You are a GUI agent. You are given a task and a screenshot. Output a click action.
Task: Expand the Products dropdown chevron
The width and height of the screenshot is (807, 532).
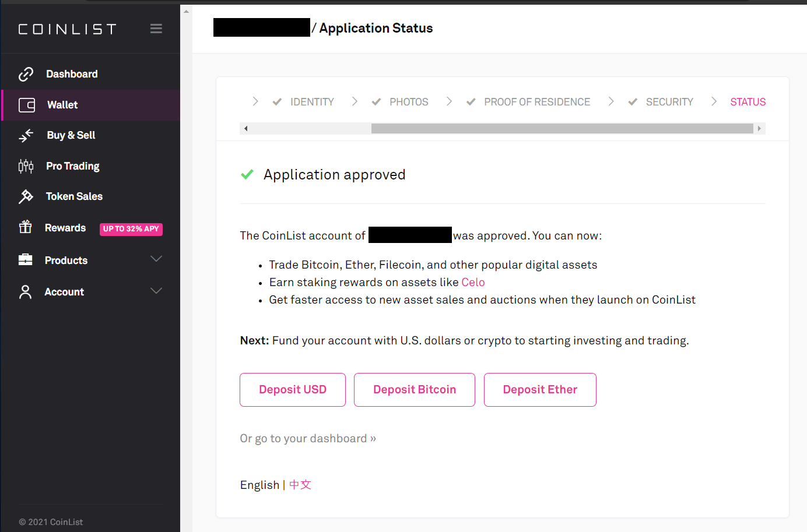[156, 259]
